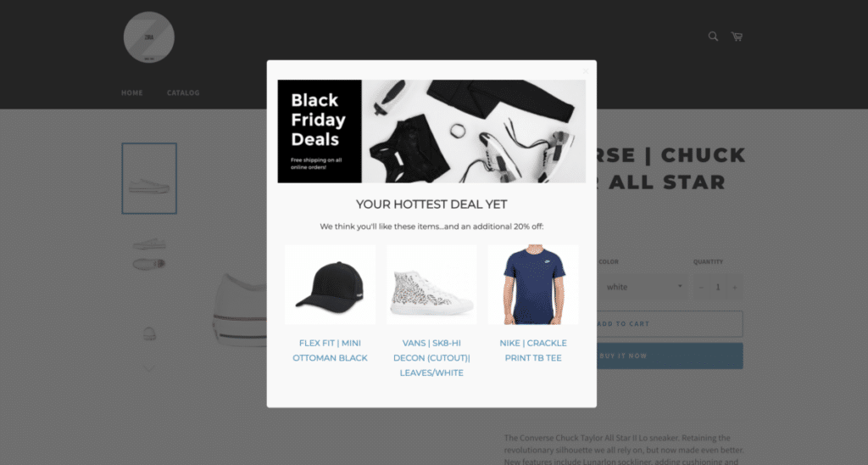Select the first highlighted sneaker thumbnail
The height and width of the screenshot is (465, 868).
pos(149,178)
